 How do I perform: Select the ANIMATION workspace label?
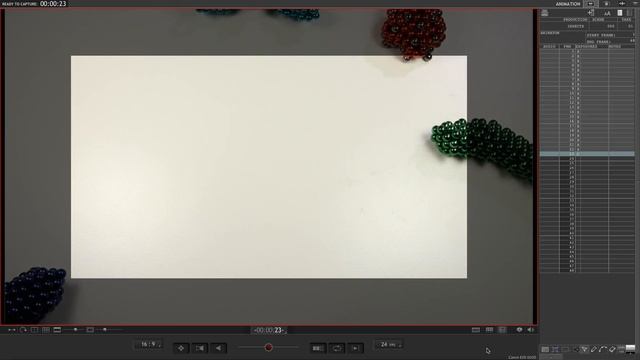(568, 4)
